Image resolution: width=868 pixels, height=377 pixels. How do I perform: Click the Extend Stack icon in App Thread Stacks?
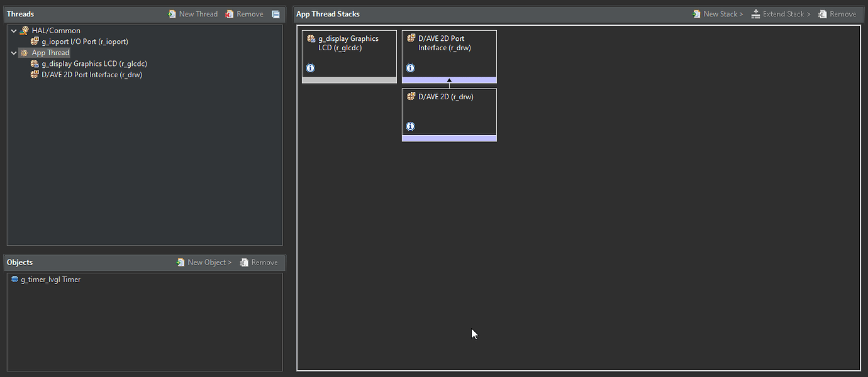755,13
